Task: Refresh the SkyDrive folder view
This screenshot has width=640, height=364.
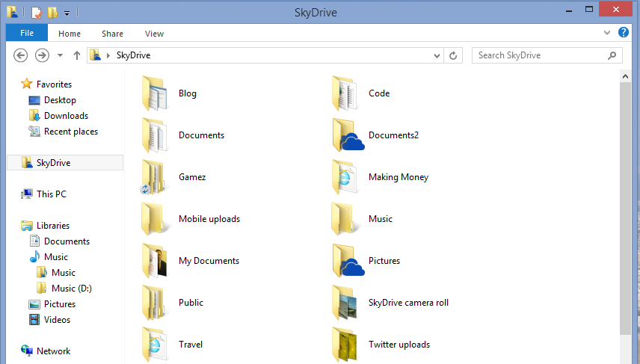Action: coord(453,55)
